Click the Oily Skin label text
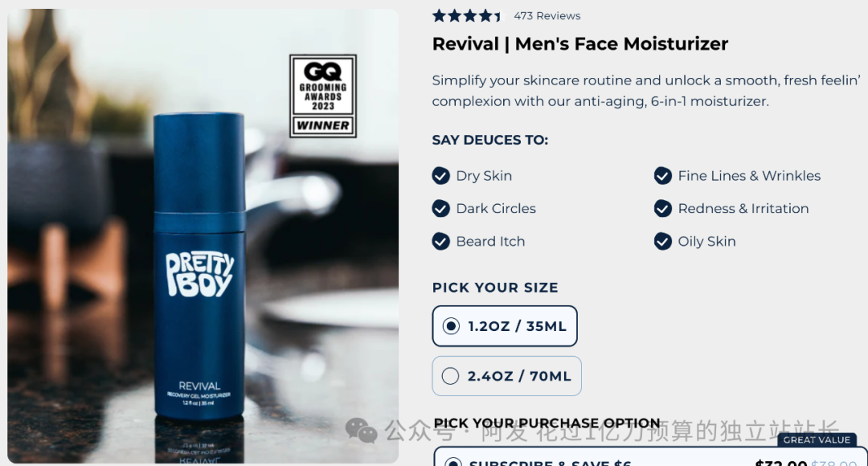This screenshot has width=868, height=466. pyautogui.click(x=707, y=242)
